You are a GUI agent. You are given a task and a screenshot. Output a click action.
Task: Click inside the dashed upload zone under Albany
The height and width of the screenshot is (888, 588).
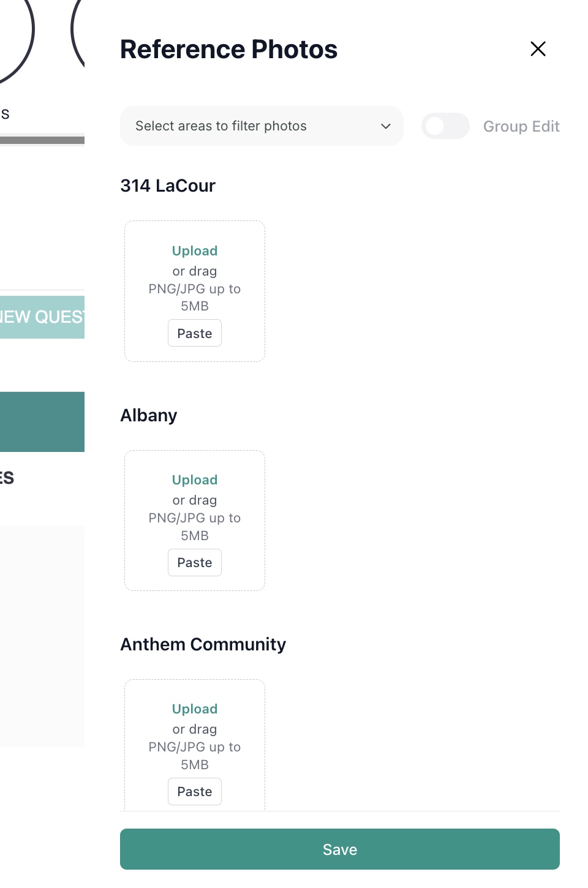tap(194, 521)
